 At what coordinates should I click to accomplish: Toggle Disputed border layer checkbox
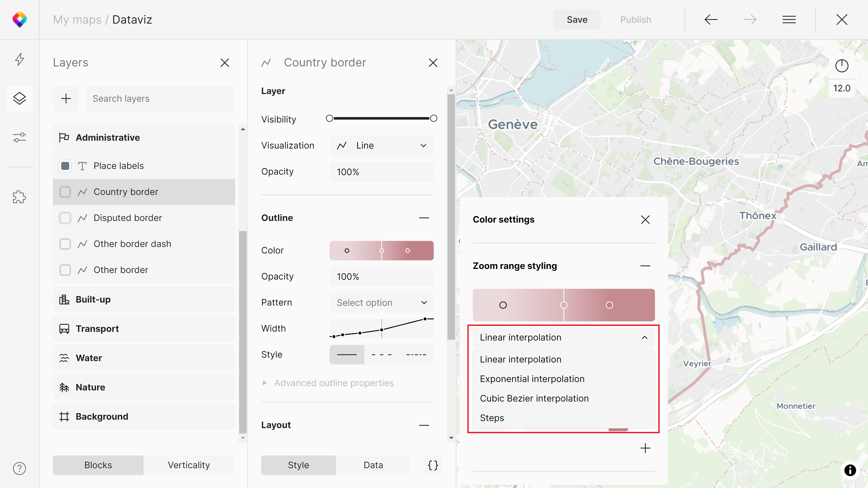65,218
